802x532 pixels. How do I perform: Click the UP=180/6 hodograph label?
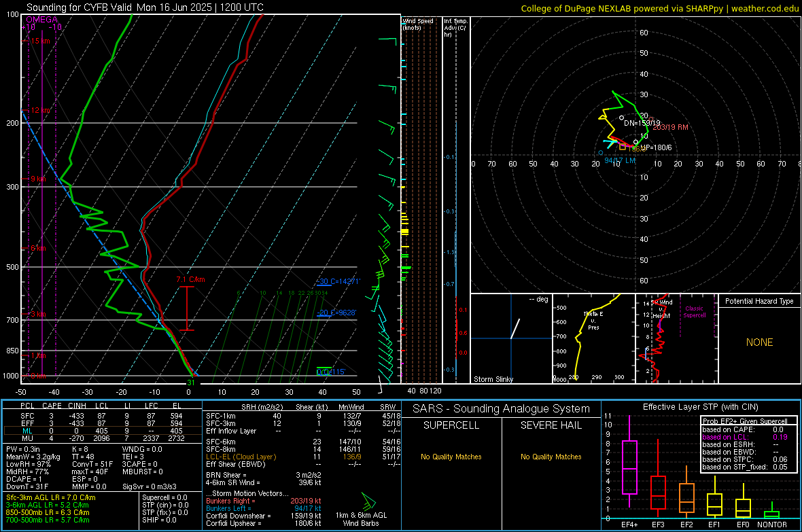[657, 148]
